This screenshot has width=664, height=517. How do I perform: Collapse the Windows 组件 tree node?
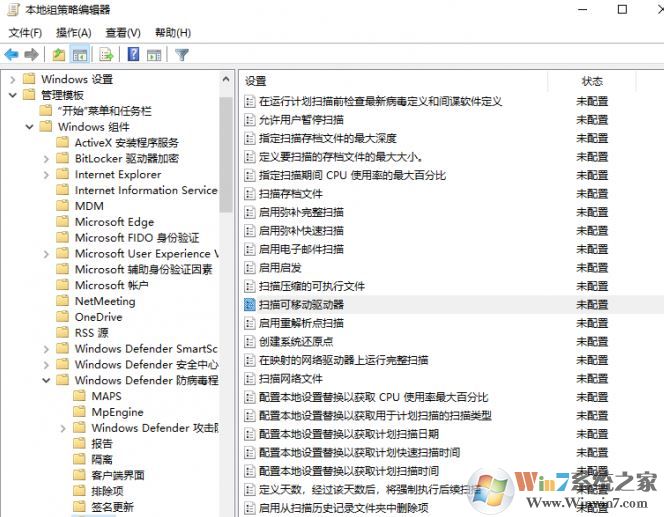[29, 127]
